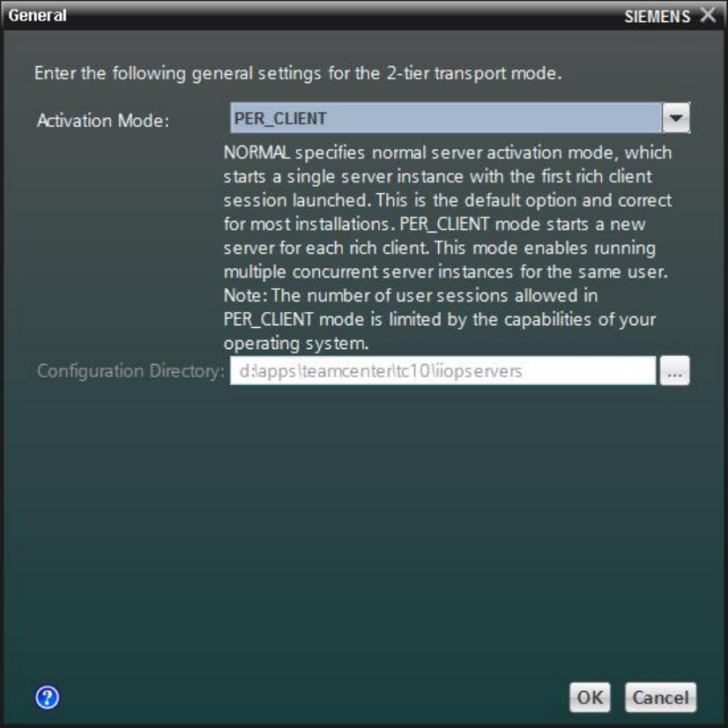728x728 pixels.
Task: Click the line starting 'NORMAL specifies normal server'
Action: point(448,152)
